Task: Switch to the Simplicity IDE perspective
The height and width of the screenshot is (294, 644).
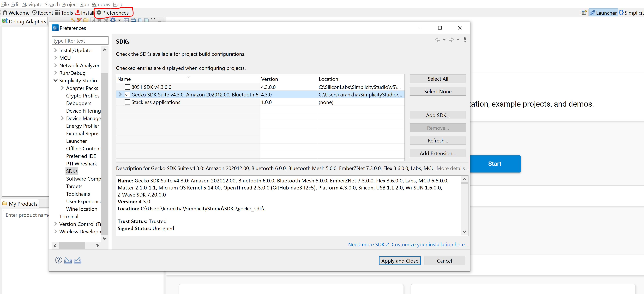Action: point(631,13)
